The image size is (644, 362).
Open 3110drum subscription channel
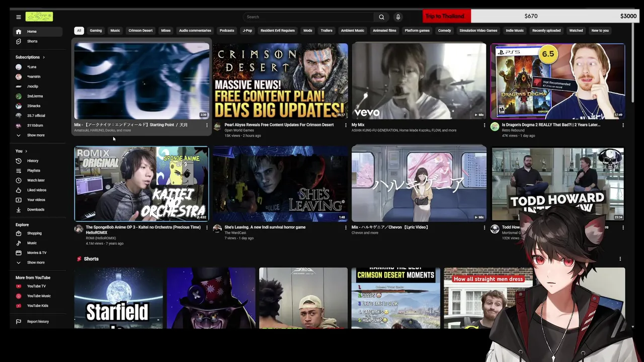38,125
